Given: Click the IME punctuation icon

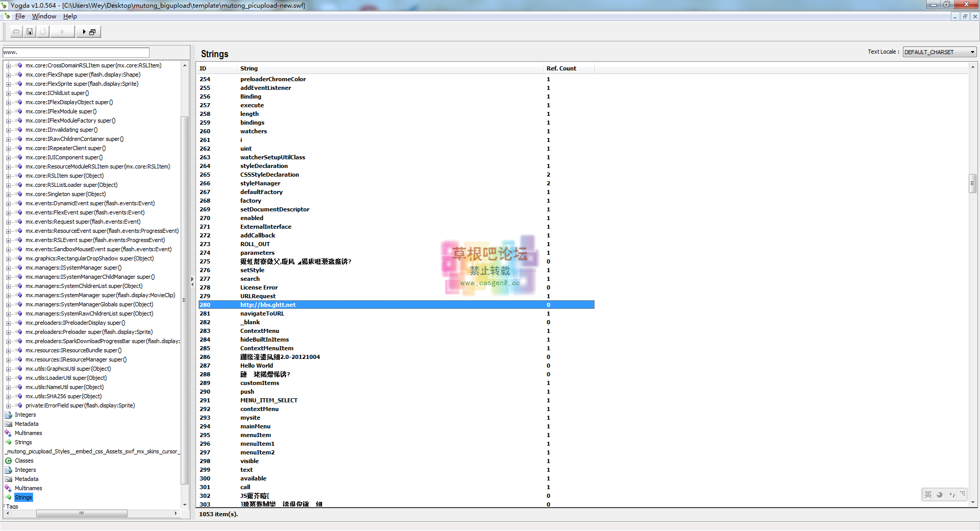Looking at the screenshot, I should tap(951, 494).
